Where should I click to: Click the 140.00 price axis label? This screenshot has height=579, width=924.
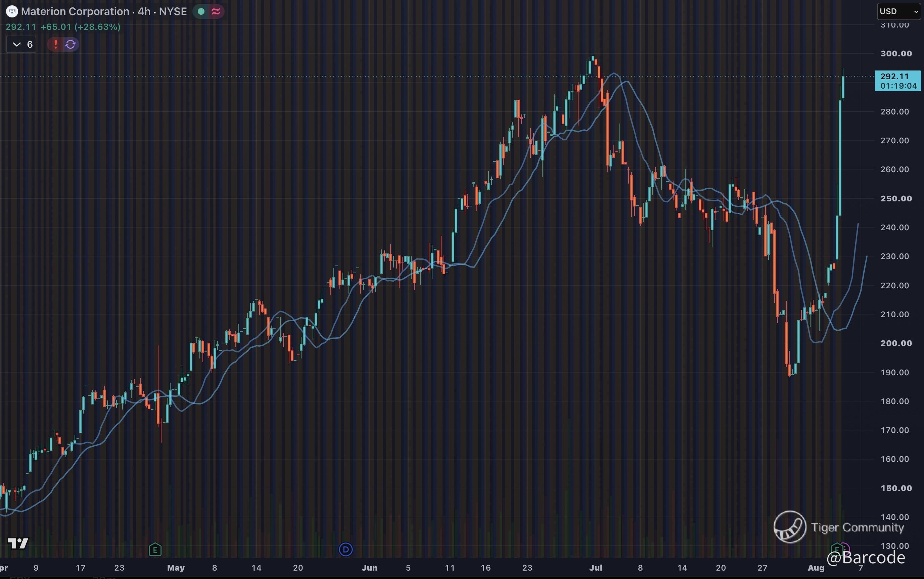pyautogui.click(x=895, y=517)
